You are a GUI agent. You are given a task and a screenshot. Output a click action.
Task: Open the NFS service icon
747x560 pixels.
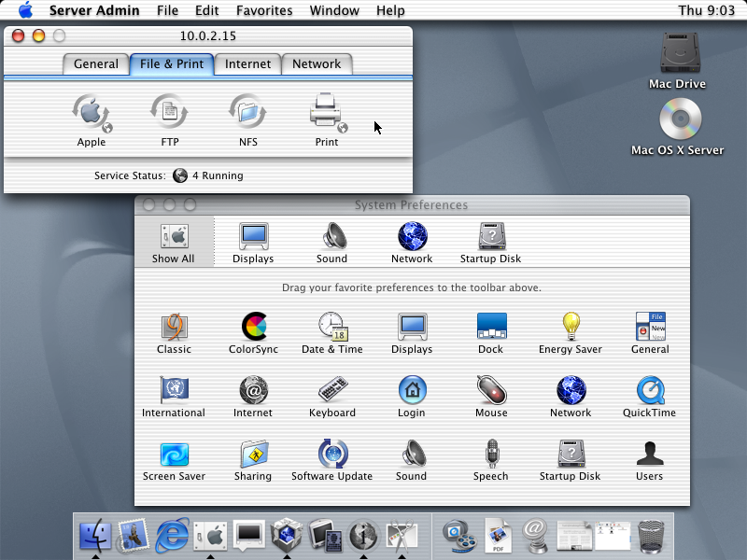click(247, 120)
